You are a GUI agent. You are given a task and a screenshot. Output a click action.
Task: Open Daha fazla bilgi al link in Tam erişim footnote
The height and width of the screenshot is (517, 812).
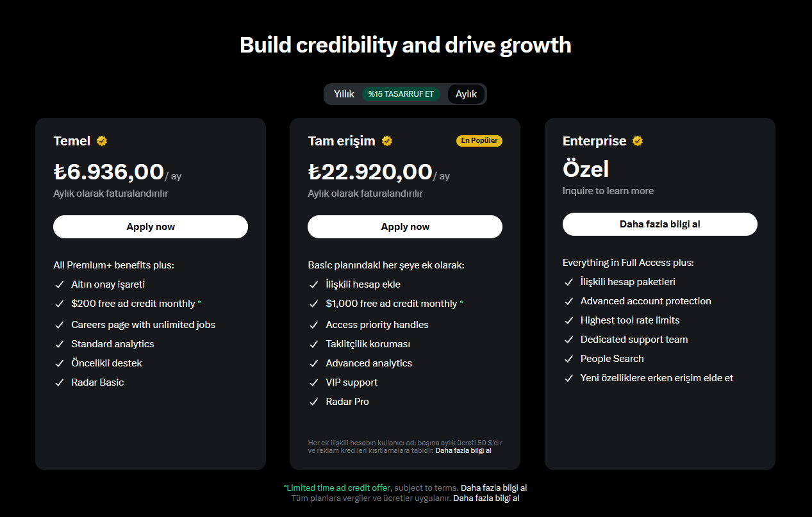click(x=463, y=450)
